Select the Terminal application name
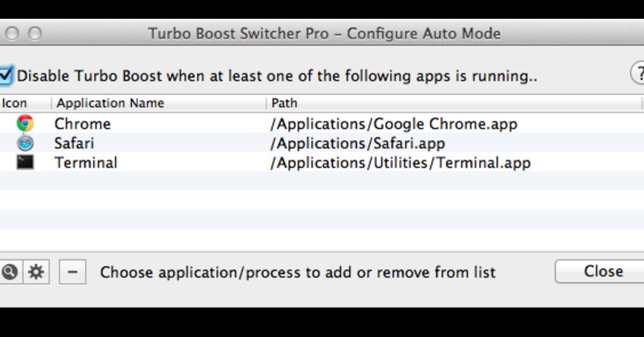Viewport: 644px width, 337px height. tap(86, 163)
